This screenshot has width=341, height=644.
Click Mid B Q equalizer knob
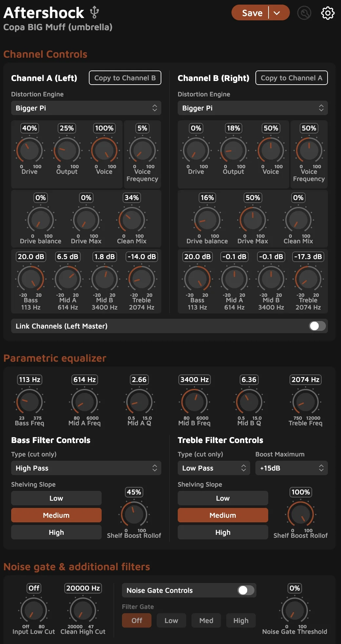[x=249, y=401]
